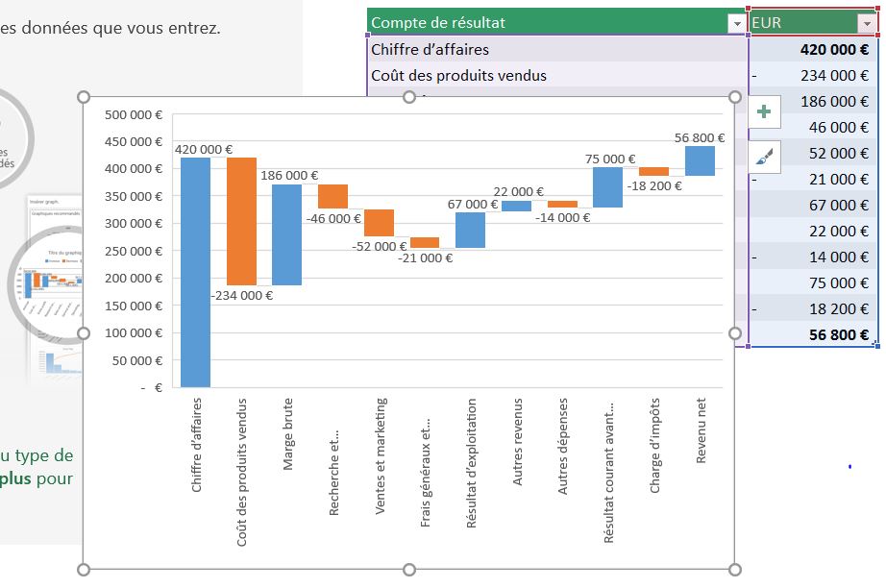Click the orange Charge d'impôts bar
Viewport: 886px width, 588px height.
[x=653, y=172]
